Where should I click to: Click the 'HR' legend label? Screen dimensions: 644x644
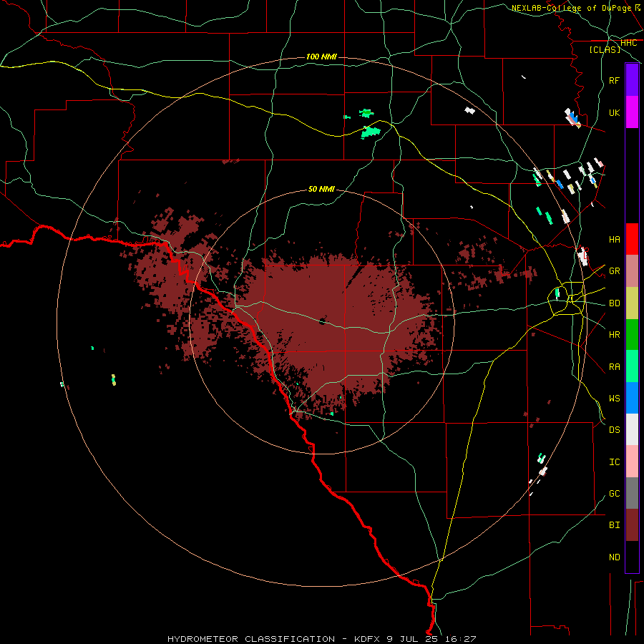pyautogui.click(x=615, y=335)
